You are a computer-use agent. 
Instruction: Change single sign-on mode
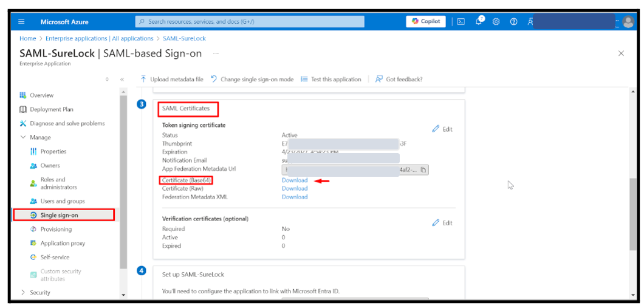point(252,79)
